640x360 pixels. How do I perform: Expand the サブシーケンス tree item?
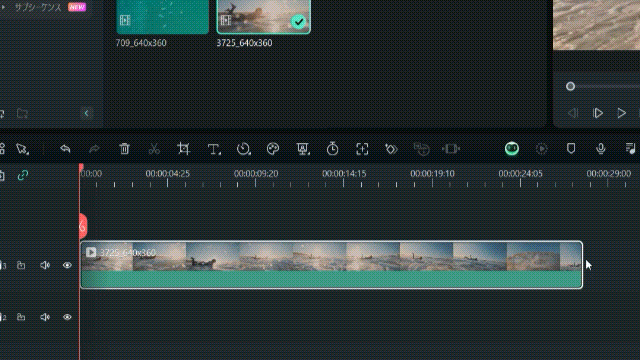click(3, 7)
